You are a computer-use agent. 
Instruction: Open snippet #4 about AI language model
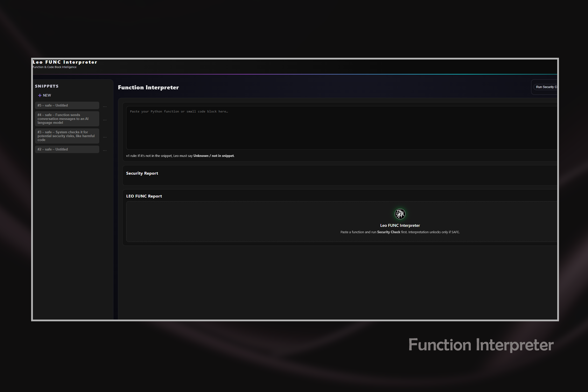[x=67, y=119]
